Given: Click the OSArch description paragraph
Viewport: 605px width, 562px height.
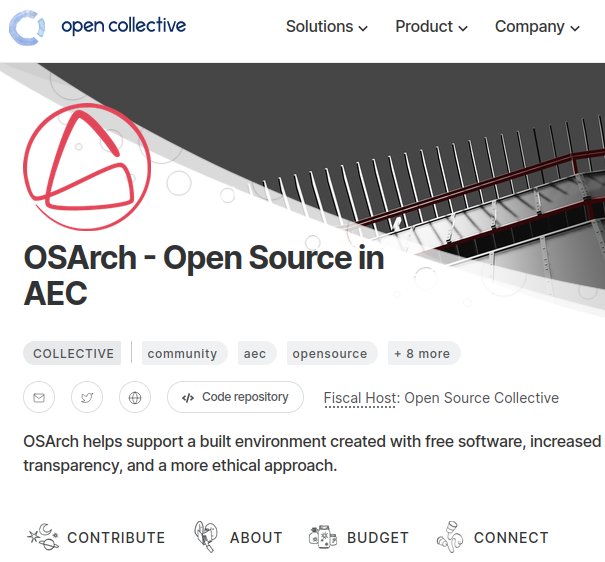Looking at the screenshot, I should pos(312,453).
